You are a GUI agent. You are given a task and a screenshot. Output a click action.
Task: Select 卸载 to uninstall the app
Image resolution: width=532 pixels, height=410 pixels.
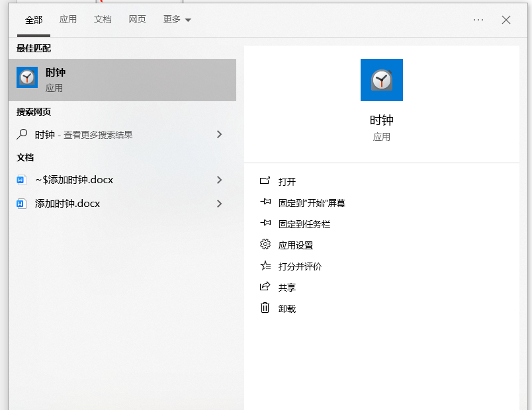(x=288, y=308)
